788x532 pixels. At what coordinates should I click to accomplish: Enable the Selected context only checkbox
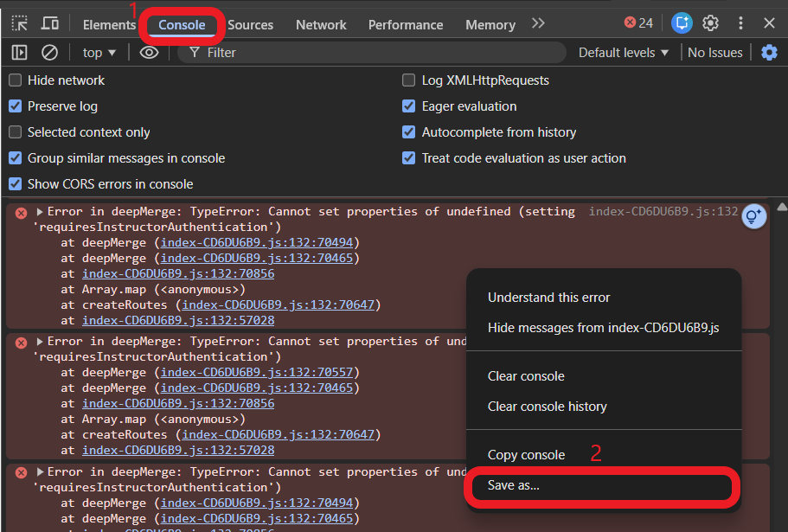tap(16, 132)
